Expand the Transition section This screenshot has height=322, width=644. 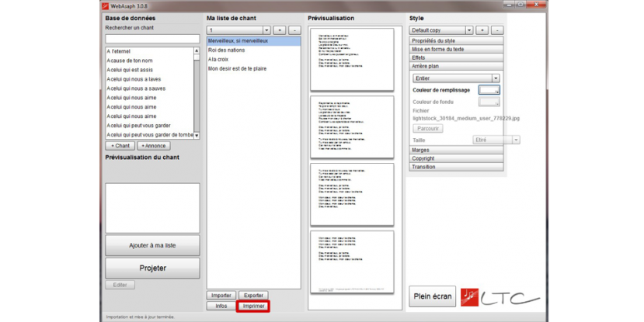tap(457, 167)
